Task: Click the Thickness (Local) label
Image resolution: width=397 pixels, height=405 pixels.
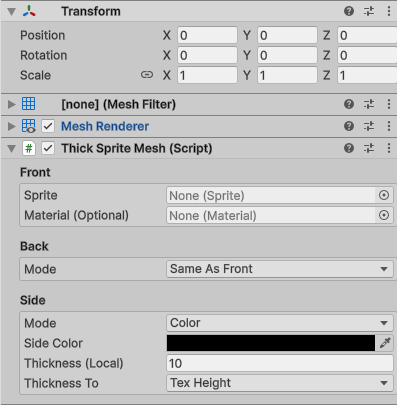Action: pos(74,363)
